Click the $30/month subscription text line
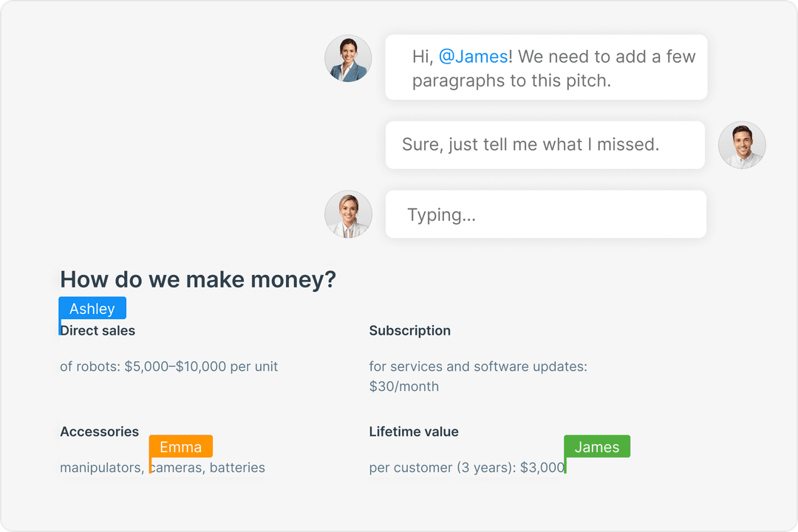 pyautogui.click(x=403, y=386)
